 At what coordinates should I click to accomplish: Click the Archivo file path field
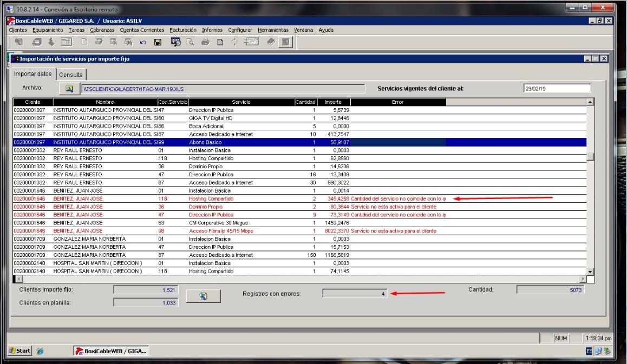click(x=222, y=89)
